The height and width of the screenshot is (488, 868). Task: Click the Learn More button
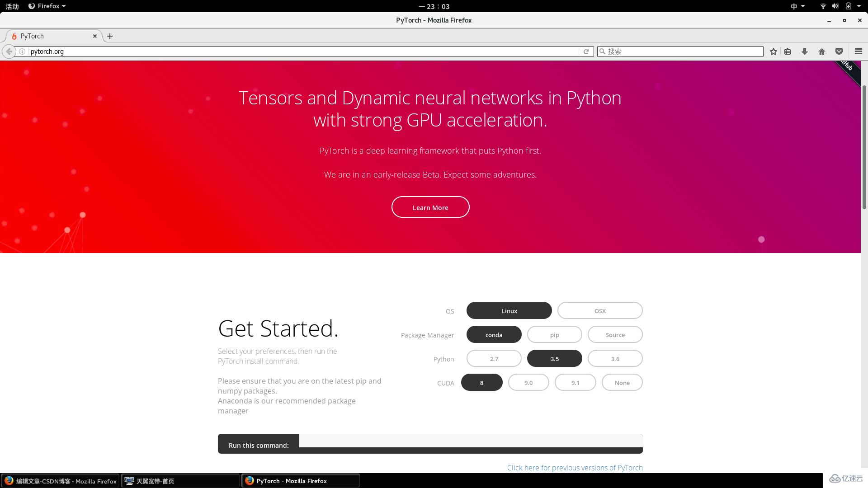point(430,207)
